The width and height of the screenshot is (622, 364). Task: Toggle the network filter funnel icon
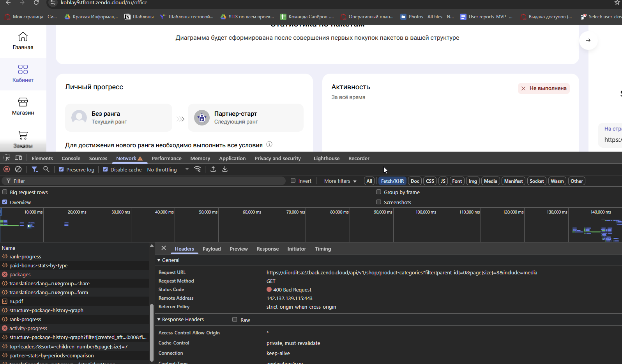(x=35, y=169)
